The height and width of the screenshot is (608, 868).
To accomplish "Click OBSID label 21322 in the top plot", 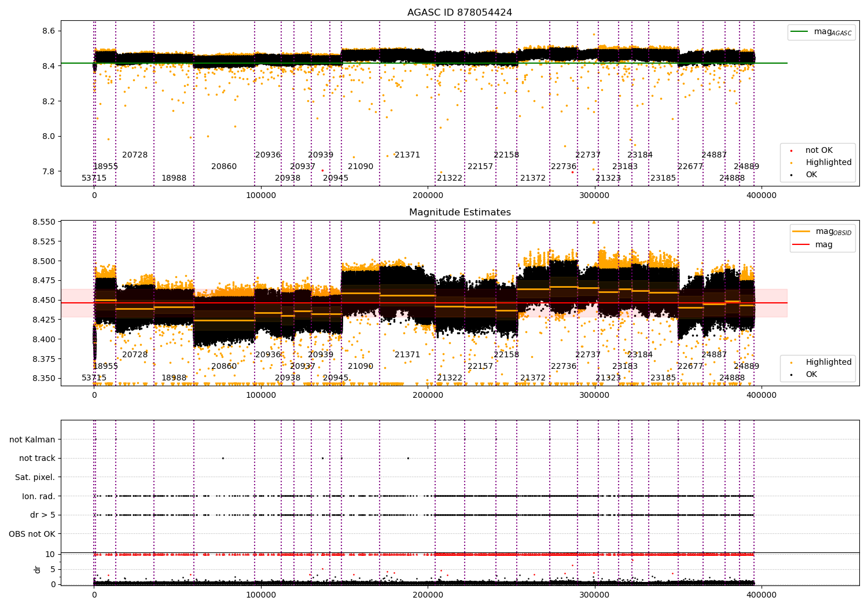I will [x=450, y=178].
